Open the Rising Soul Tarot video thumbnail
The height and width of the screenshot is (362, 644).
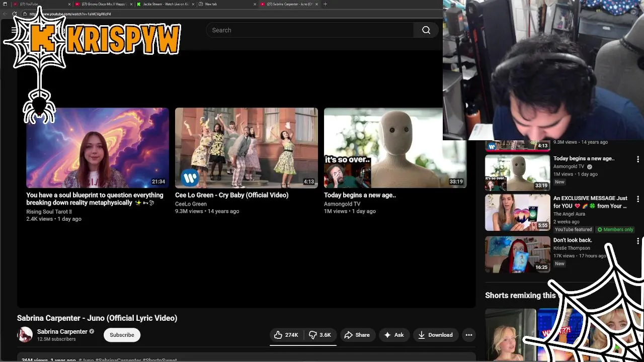pos(98,148)
